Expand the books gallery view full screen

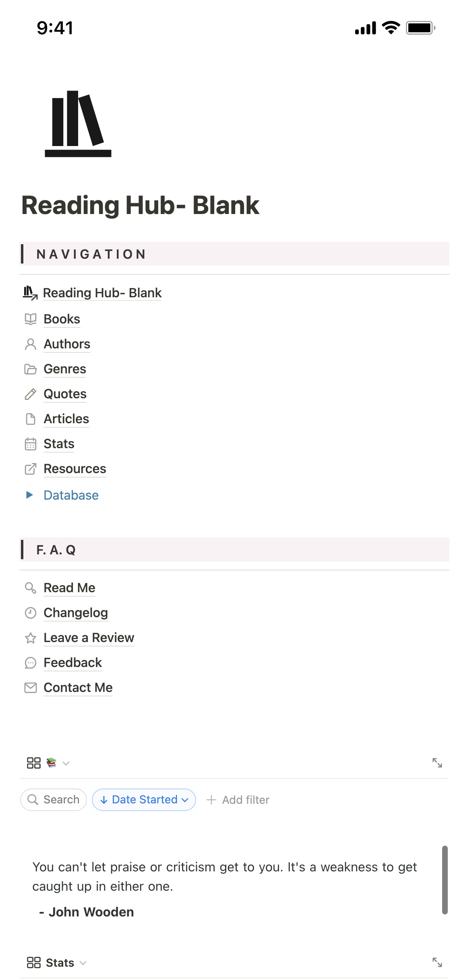(x=437, y=763)
